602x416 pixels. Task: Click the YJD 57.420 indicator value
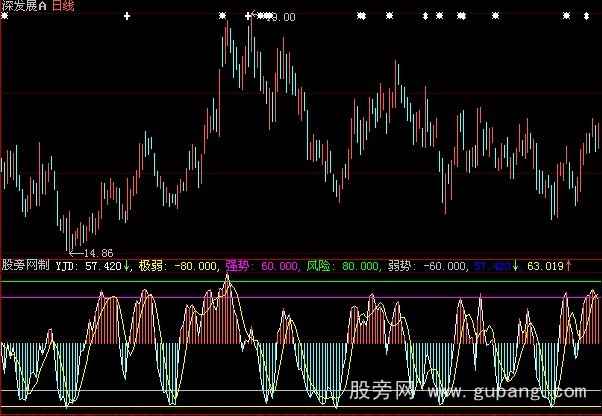pyautogui.click(x=89, y=266)
